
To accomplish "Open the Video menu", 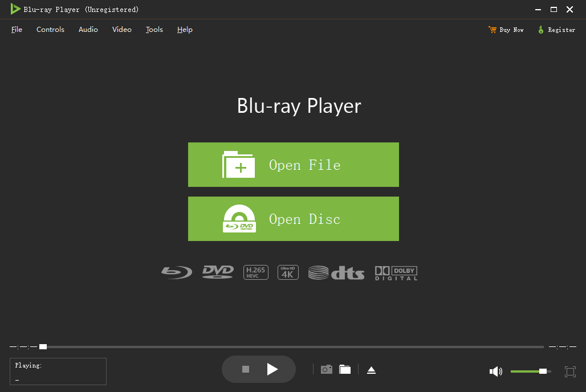I will pyautogui.click(x=122, y=30).
